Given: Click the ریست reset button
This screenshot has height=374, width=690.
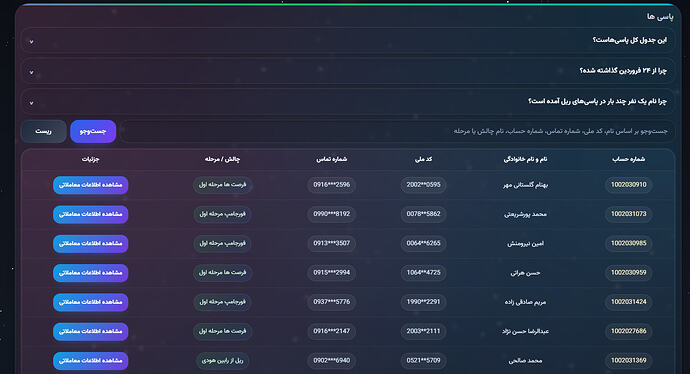Looking at the screenshot, I should 44,131.
